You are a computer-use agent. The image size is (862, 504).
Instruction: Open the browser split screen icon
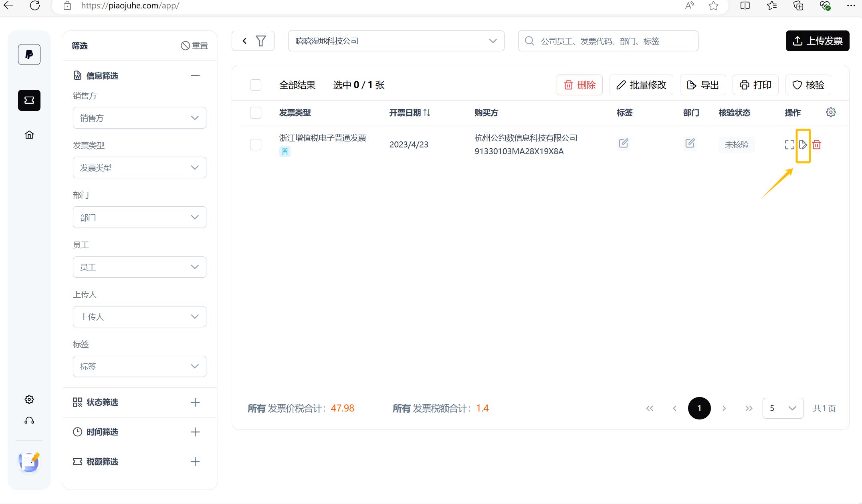[x=745, y=6]
